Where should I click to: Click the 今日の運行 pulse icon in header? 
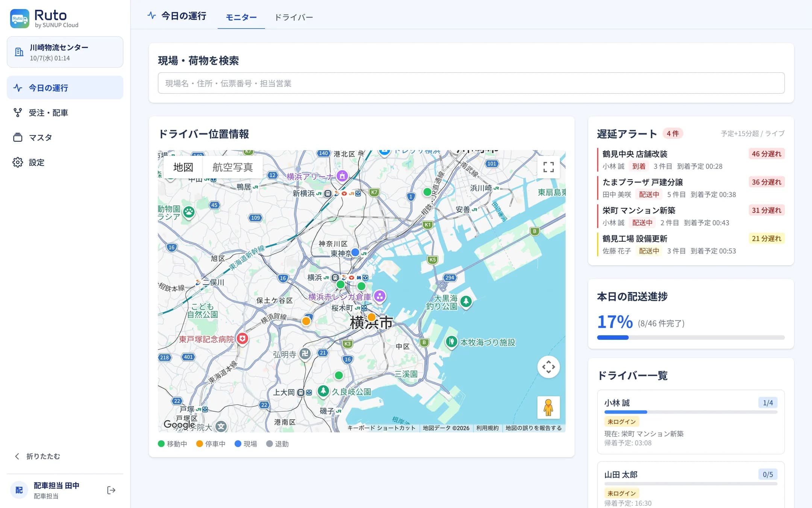(x=151, y=15)
